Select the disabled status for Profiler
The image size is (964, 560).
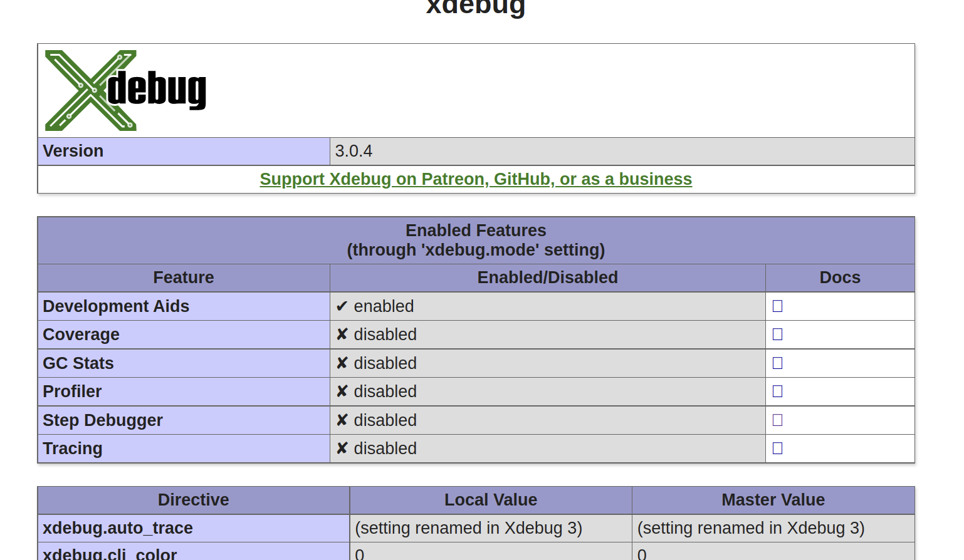[376, 391]
